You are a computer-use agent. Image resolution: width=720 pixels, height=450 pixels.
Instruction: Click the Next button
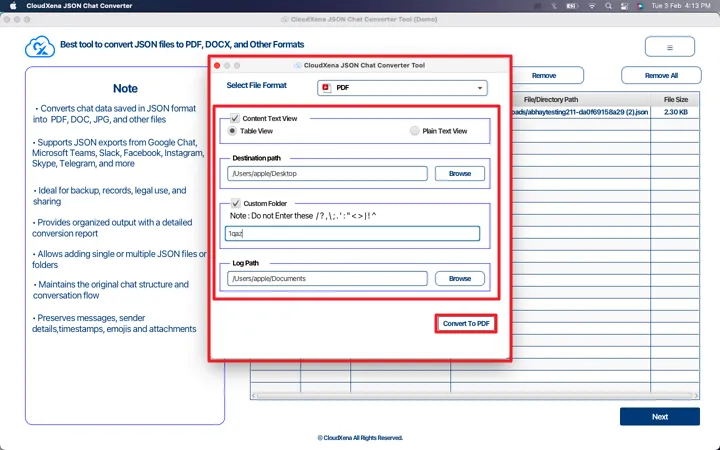coord(659,416)
